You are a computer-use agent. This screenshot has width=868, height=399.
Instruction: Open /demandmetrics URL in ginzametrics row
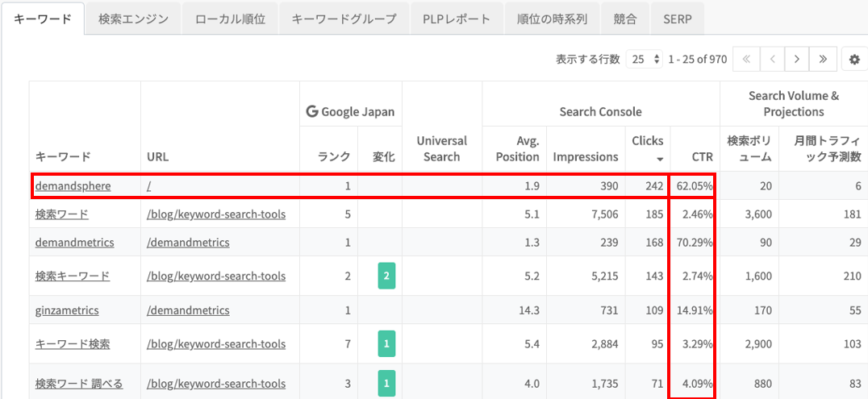click(188, 310)
